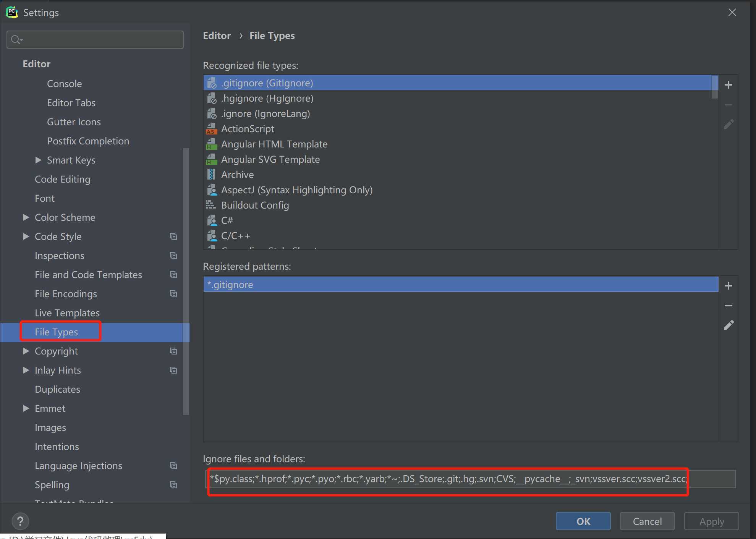
Task: Open Images settings
Action: pyautogui.click(x=50, y=427)
